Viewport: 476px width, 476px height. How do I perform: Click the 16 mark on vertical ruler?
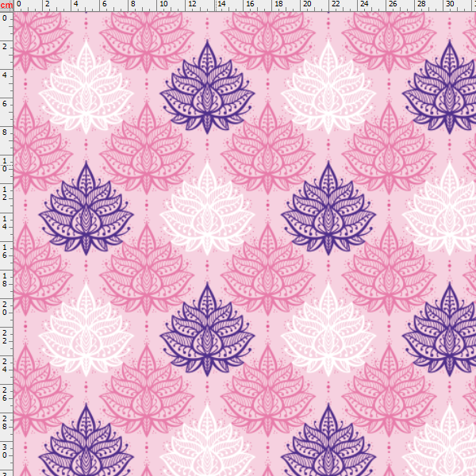click(x=5, y=251)
